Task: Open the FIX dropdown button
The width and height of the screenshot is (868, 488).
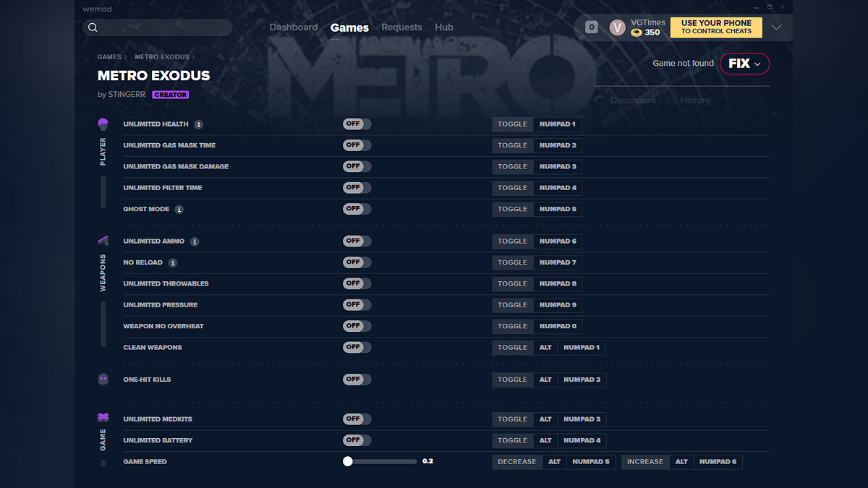Action: [x=744, y=64]
